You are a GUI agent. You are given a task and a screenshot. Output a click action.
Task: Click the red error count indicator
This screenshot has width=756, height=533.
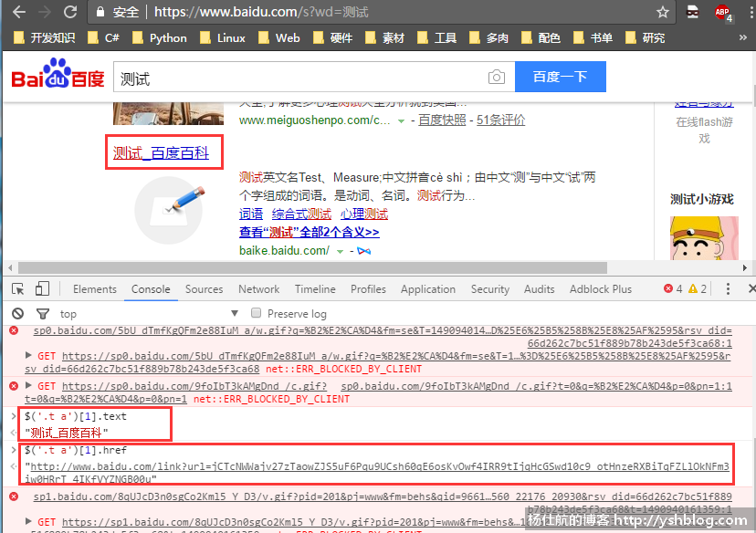(x=673, y=288)
